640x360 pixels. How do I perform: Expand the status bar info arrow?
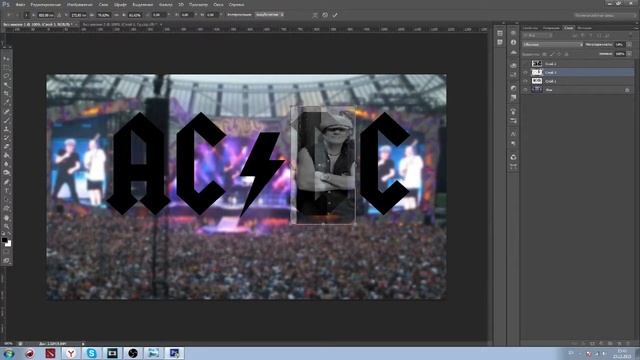(83, 344)
